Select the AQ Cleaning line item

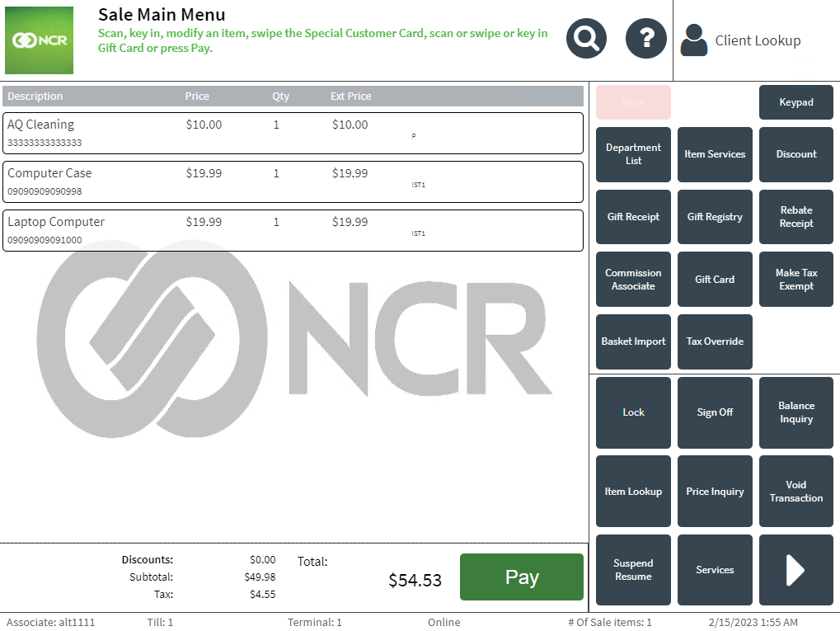(293, 133)
